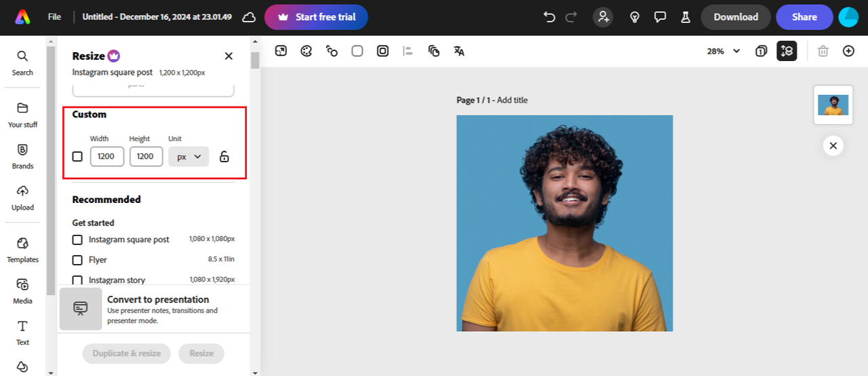Open the 28% zoom dropdown
868x376 pixels.
click(724, 51)
